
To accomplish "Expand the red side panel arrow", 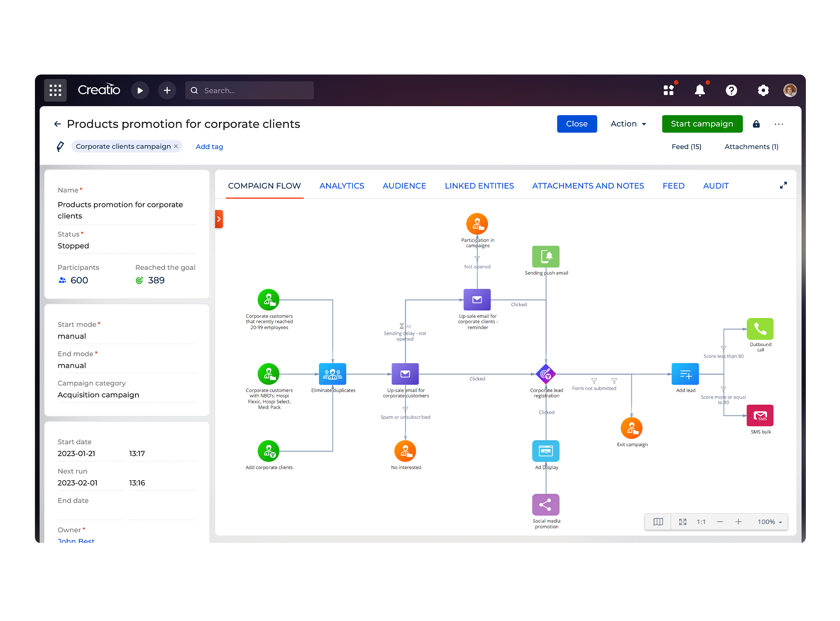I will tap(219, 219).
